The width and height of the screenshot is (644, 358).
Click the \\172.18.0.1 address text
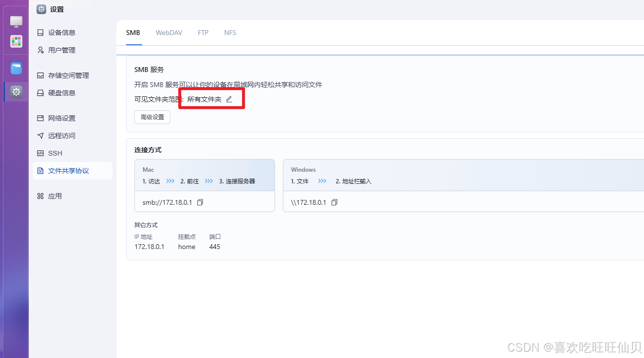[x=309, y=202]
